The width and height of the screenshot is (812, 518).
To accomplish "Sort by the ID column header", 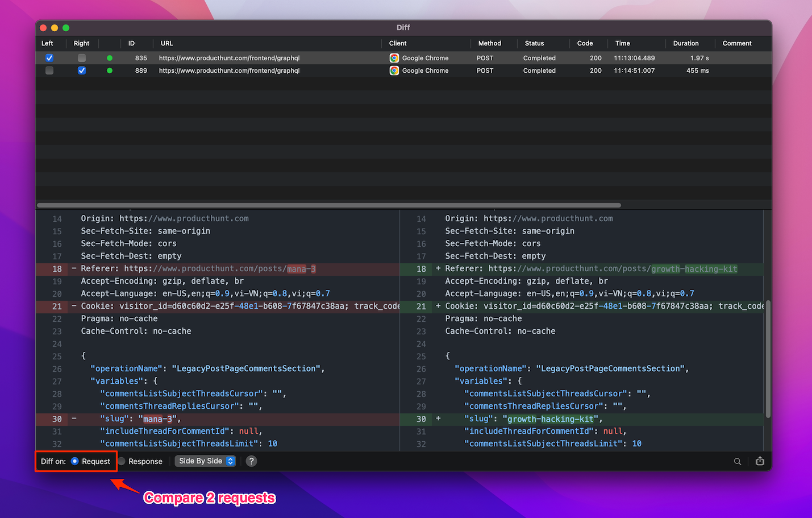I will coord(131,43).
